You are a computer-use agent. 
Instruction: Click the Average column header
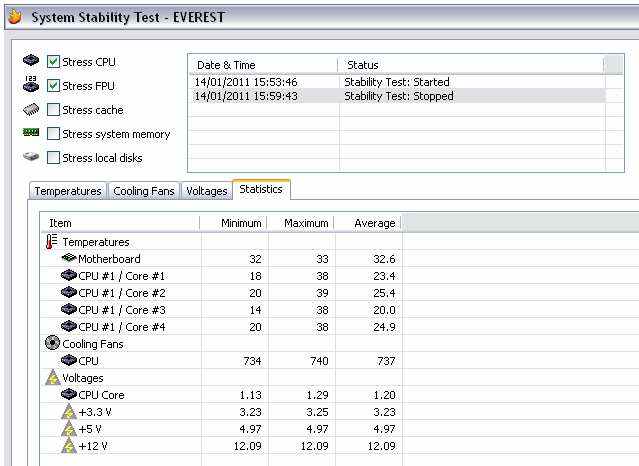click(x=375, y=223)
